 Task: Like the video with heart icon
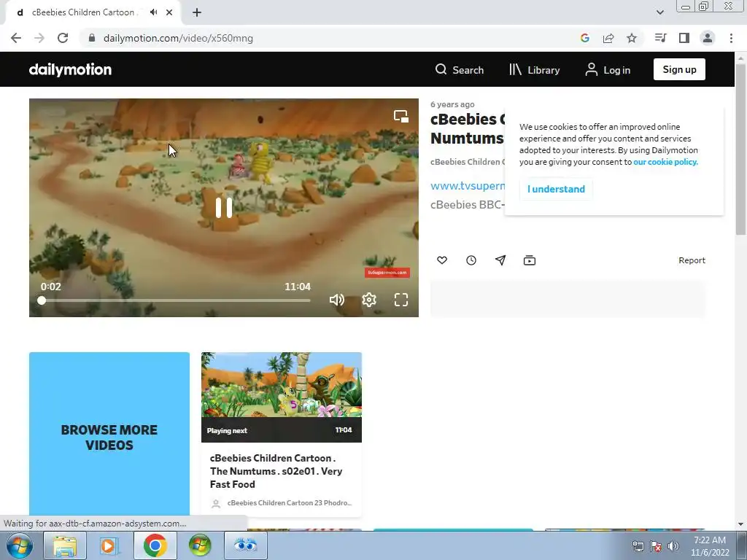(x=442, y=260)
